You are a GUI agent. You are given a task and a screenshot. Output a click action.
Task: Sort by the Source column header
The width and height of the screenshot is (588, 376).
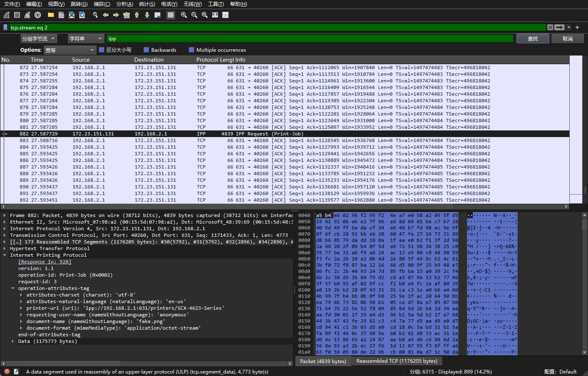pos(102,60)
